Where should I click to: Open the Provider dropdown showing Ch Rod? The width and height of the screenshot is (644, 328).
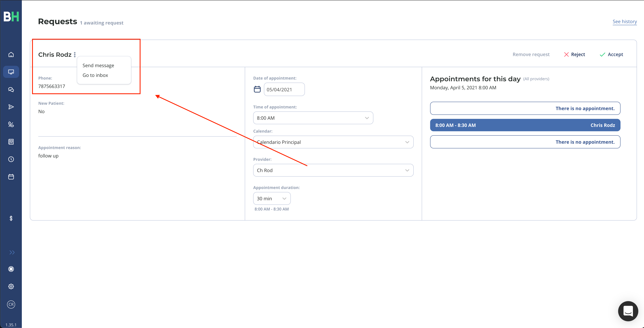[333, 170]
